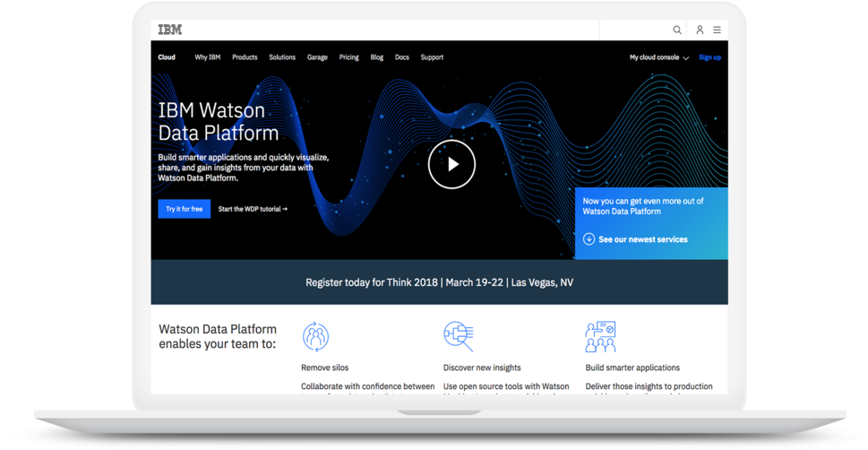Open the search magnifier icon
Screen dimensions: 868x450
(x=677, y=30)
